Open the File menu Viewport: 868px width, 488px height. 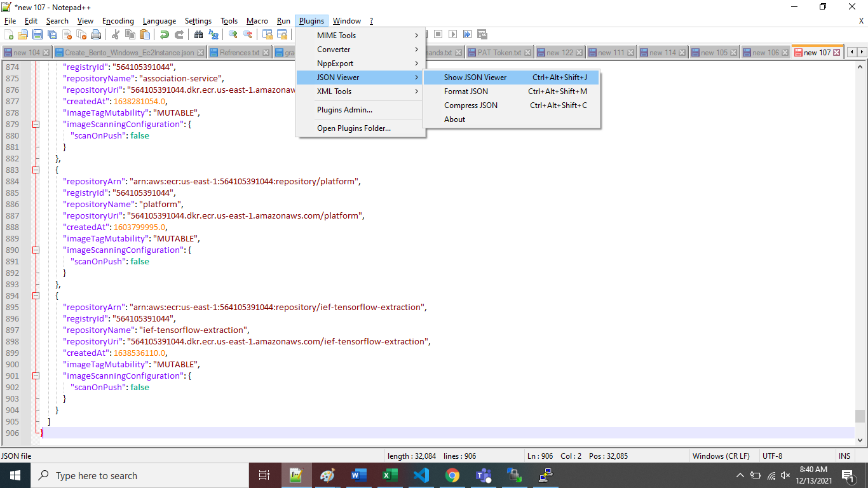10,21
